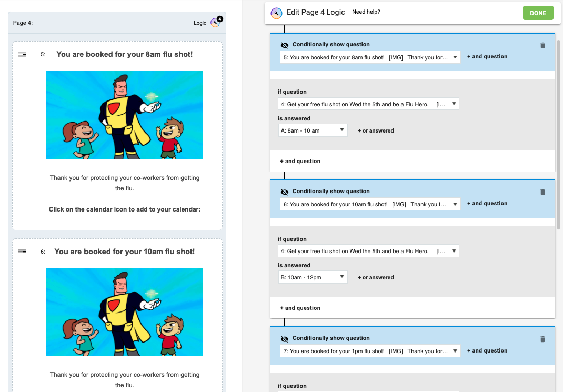Open the 'Need help?' link
The width and height of the screenshot is (563, 392).
(366, 12)
